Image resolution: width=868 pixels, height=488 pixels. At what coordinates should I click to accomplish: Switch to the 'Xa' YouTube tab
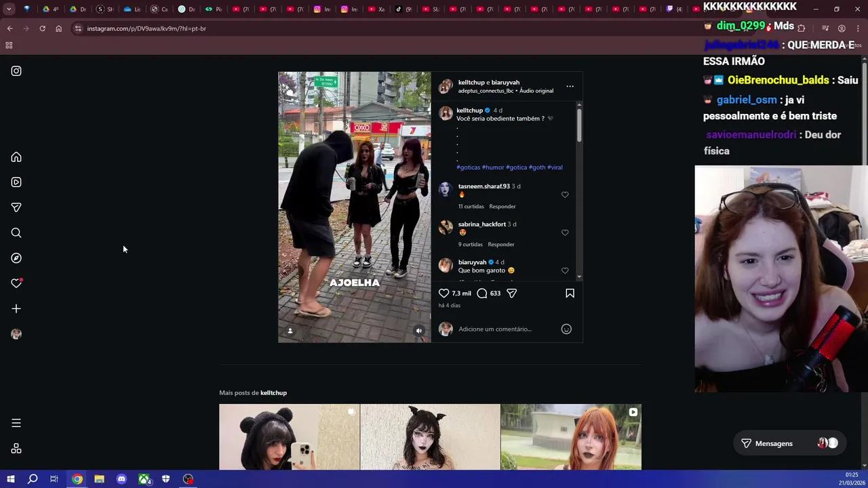coord(377,9)
